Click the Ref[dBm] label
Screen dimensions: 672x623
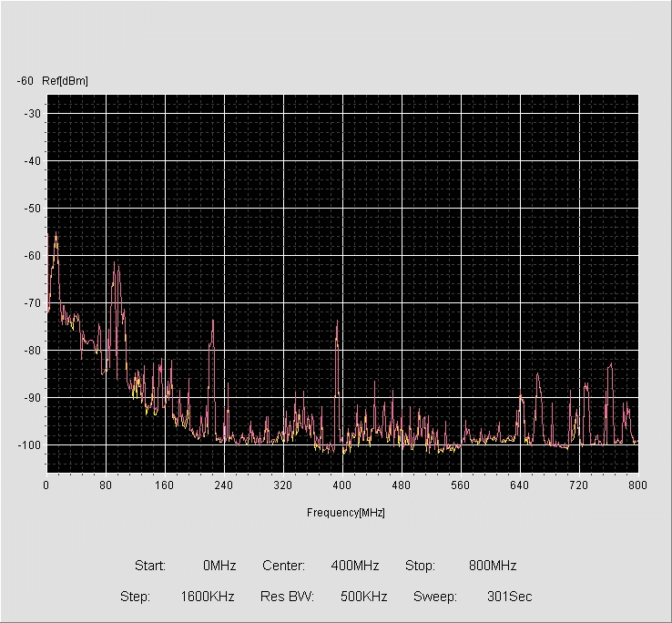66,81
